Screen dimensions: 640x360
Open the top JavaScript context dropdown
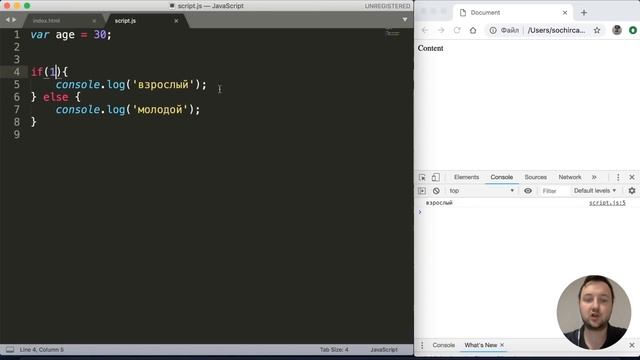pos(482,191)
